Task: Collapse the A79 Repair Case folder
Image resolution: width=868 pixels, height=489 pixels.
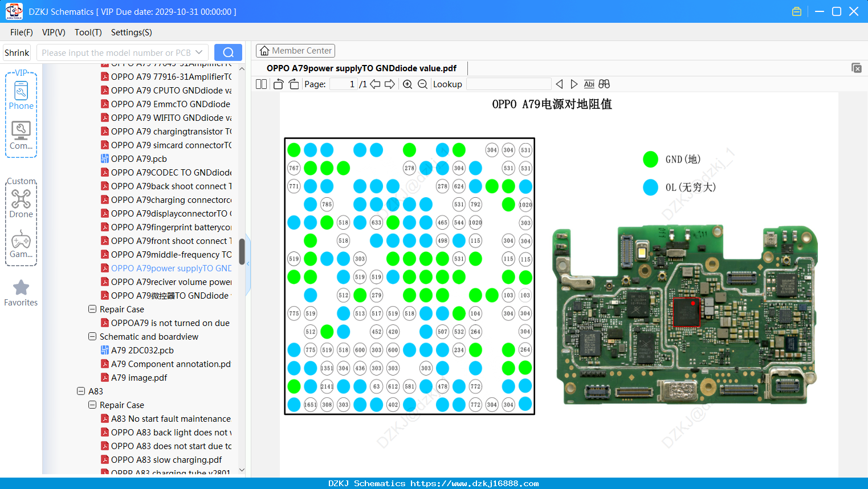Action: [x=92, y=309]
